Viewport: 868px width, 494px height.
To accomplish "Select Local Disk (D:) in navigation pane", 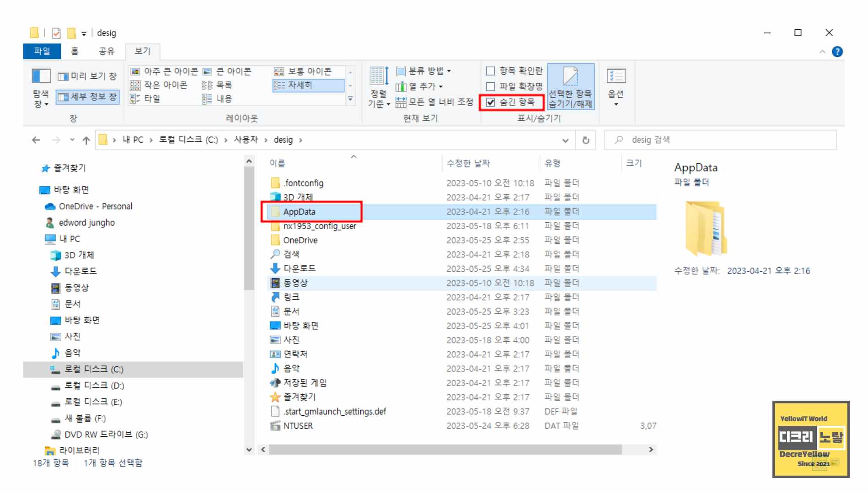I will pyautogui.click(x=94, y=386).
